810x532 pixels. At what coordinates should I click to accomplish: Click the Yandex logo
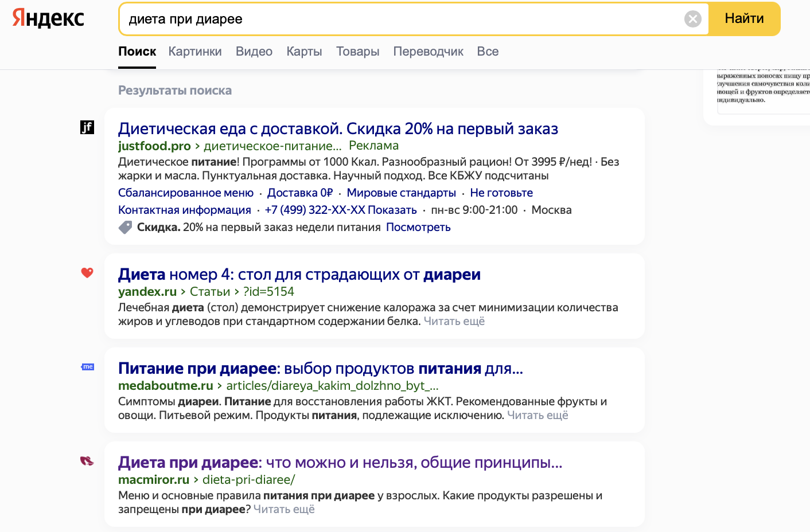(x=48, y=18)
